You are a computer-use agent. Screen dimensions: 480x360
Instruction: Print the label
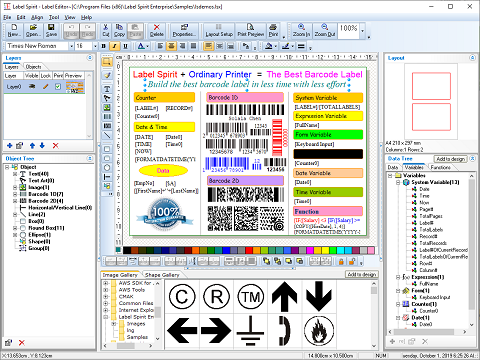273,31
